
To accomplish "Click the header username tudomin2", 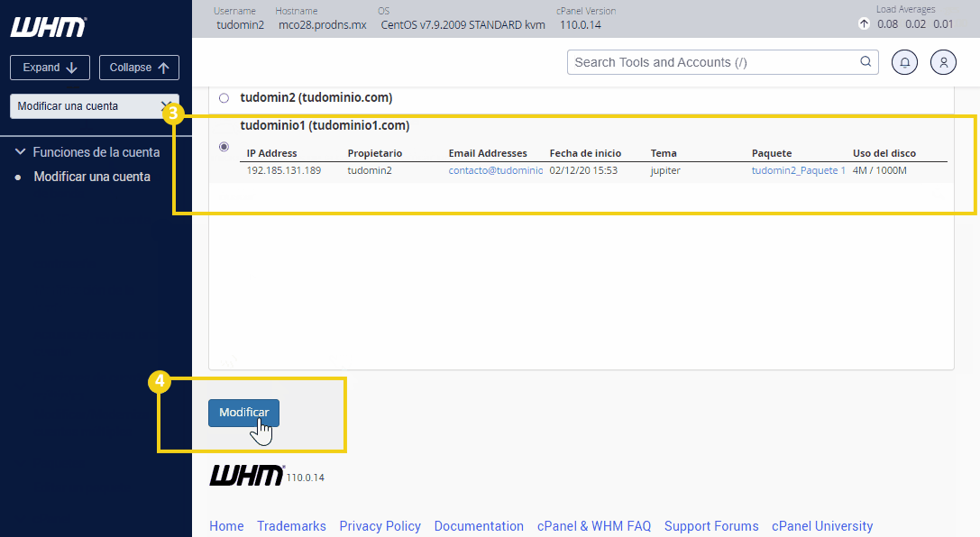I will 240,25.
